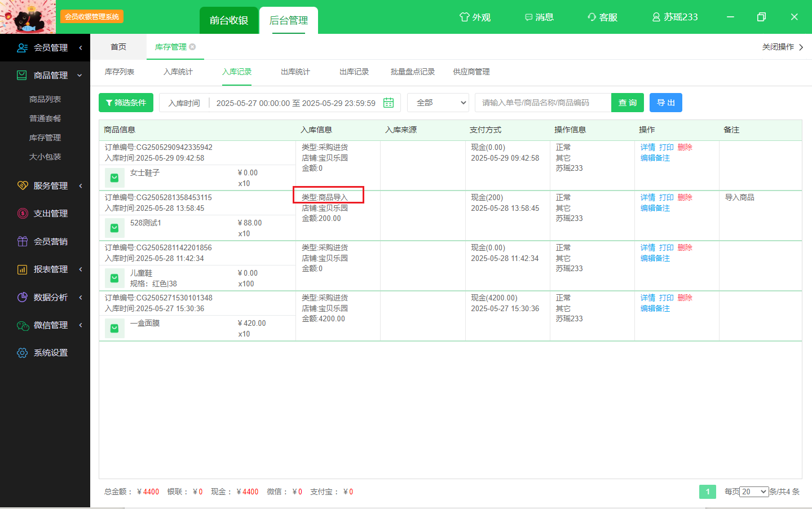Expand the 报表管理 chevron

(x=81, y=269)
